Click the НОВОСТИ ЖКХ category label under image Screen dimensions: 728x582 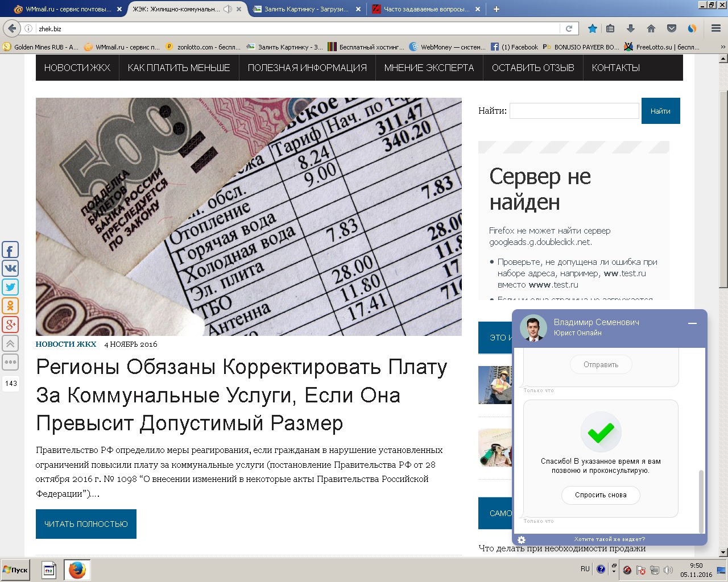pyautogui.click(x=66, y=344)
